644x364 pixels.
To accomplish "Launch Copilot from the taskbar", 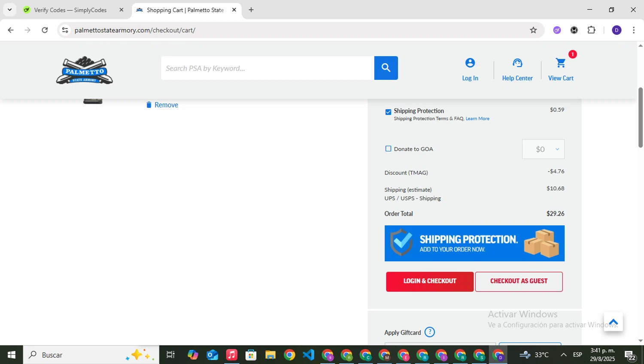I will tap(193, 355).
